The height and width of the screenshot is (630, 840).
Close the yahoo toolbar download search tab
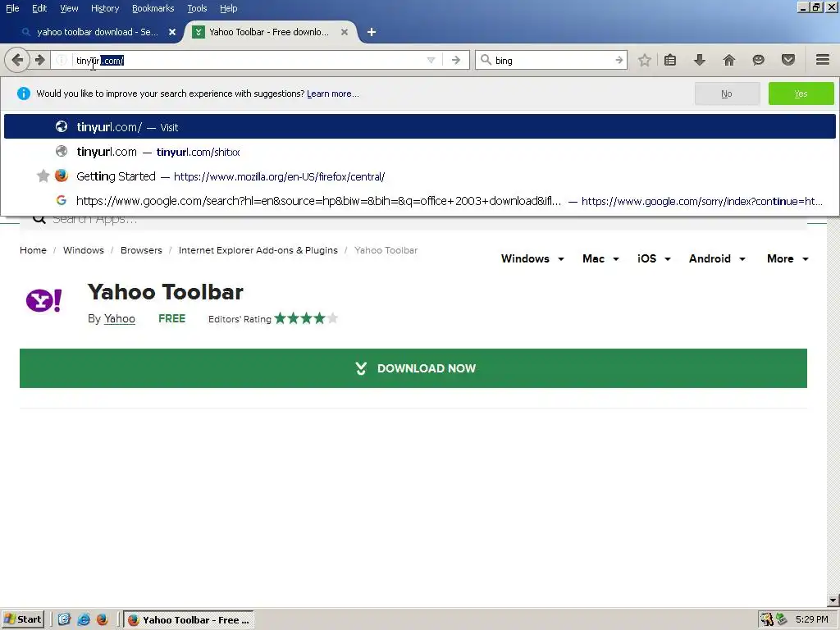click(172, 32)
